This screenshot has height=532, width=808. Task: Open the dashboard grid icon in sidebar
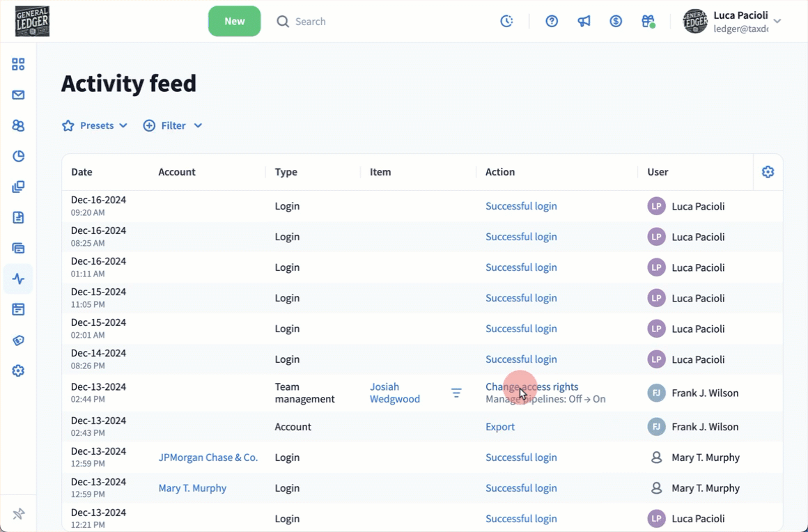click(18, 64)
